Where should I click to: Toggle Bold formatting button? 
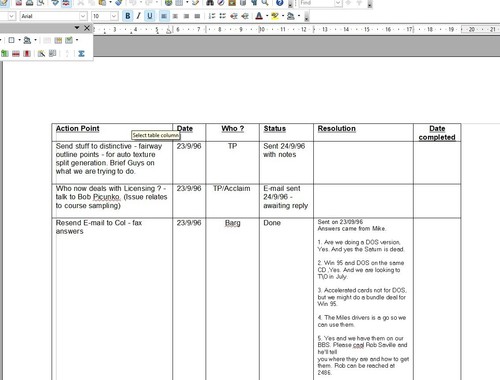pos(128,16)
